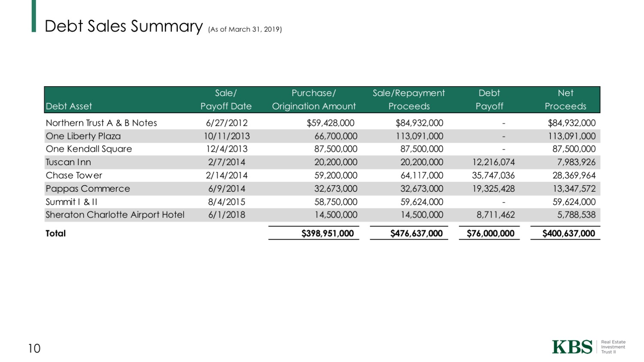Click Chase Tower sale proceeds 64,117,000
Image resolution: width=644 pixels, height=362 pixels.
[x=422, y=175]
